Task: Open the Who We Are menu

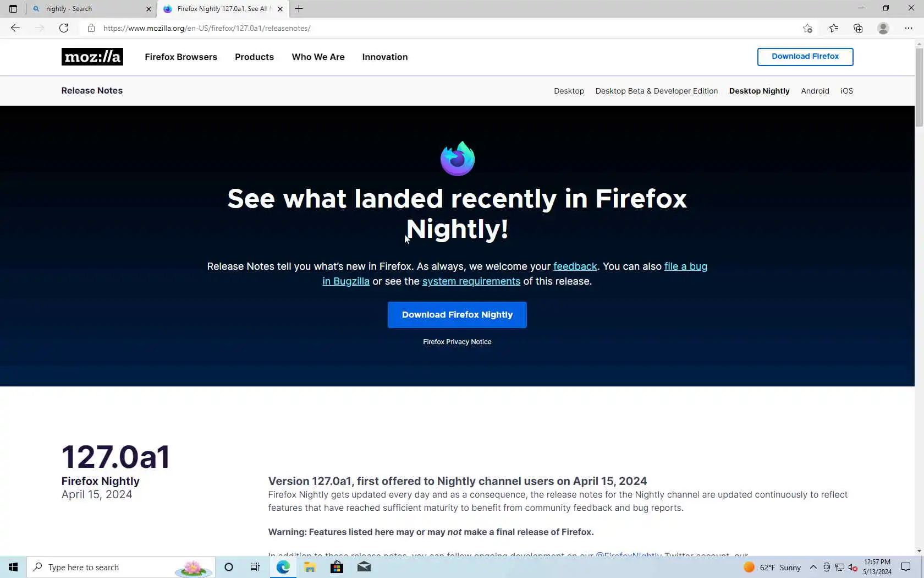Action: click(x=318, y=57)
